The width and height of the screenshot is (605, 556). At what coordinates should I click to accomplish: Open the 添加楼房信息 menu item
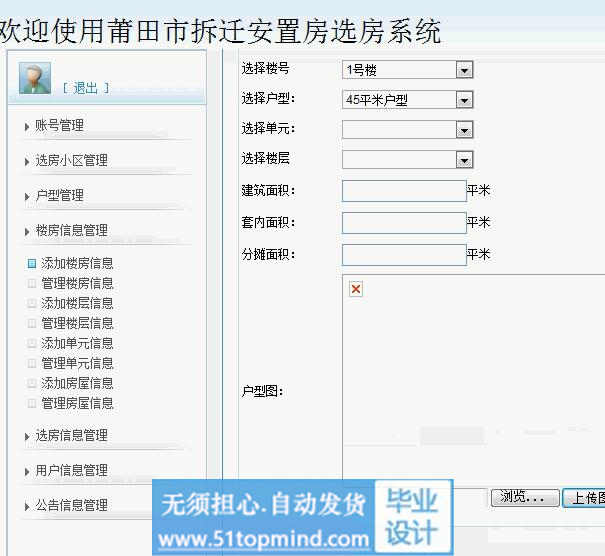click(x=77, y=264)
